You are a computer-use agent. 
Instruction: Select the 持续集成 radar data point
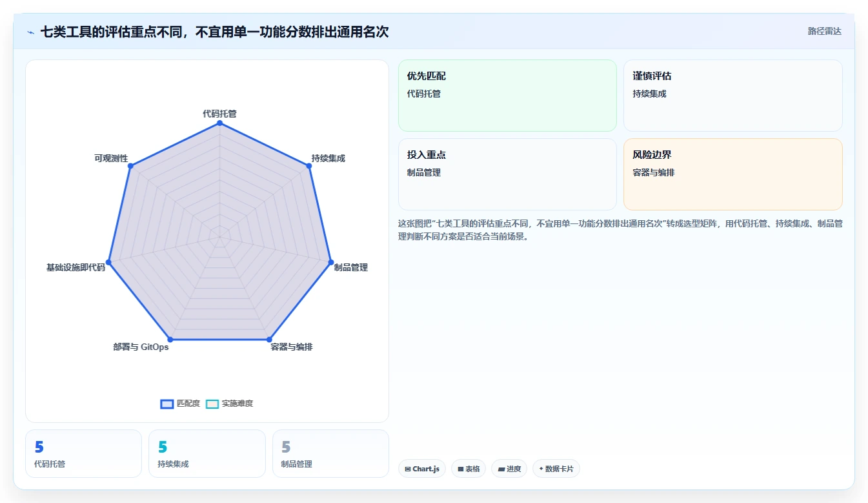308,166
